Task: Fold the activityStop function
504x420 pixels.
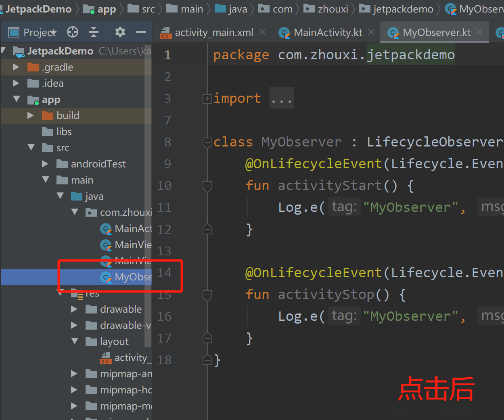Action: (207, 295)
